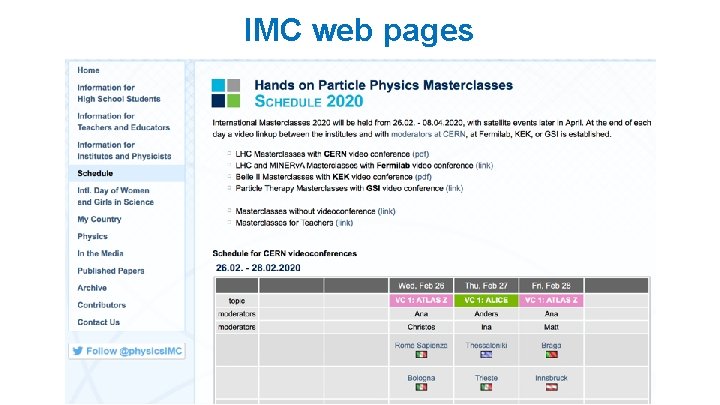Click Schedule for CERN videoconferences heading
This screenshot has height=405, width=720.
285,253
